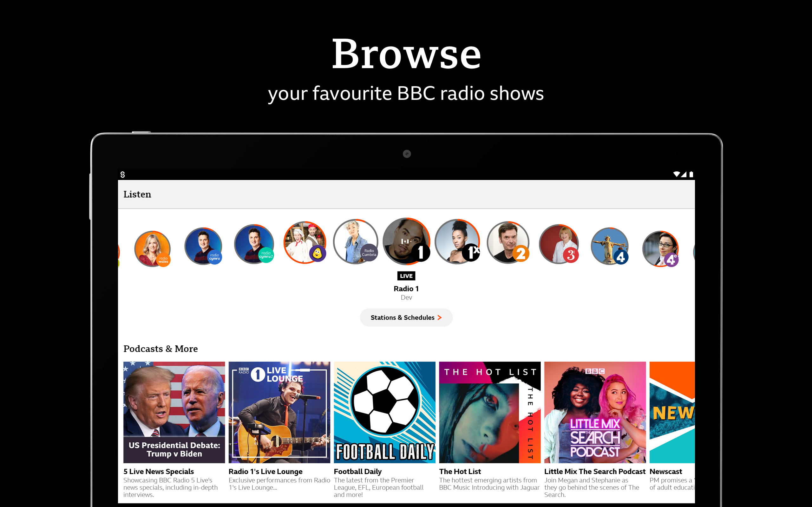This screenshot has height=507, width=812.
Task: Select the Radio Cymru 2 station icon
Action: (x=254, y=244)
